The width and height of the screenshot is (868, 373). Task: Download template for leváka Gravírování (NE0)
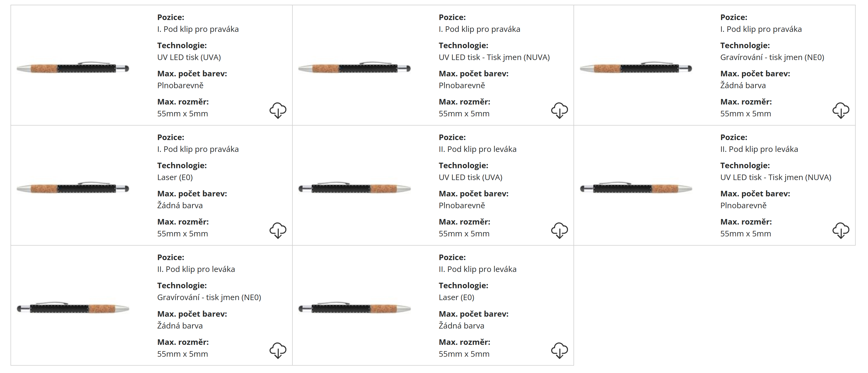(x=278, y=350)
